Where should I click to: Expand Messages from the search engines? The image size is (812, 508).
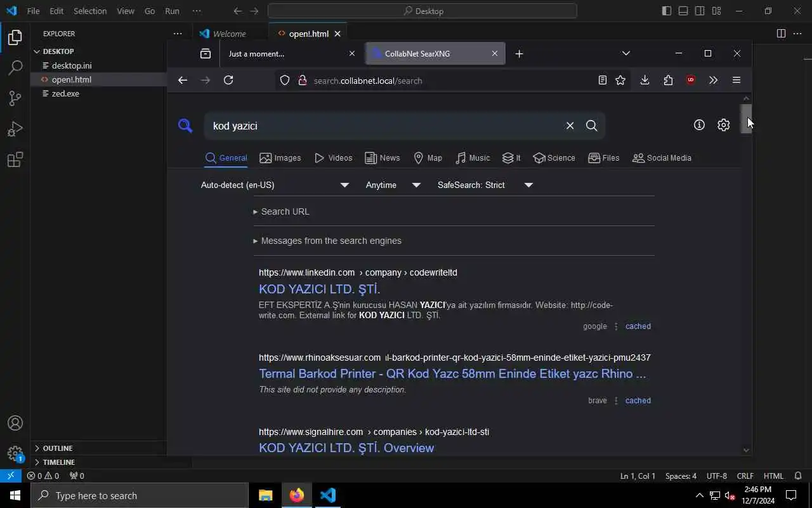click(327, 241)
